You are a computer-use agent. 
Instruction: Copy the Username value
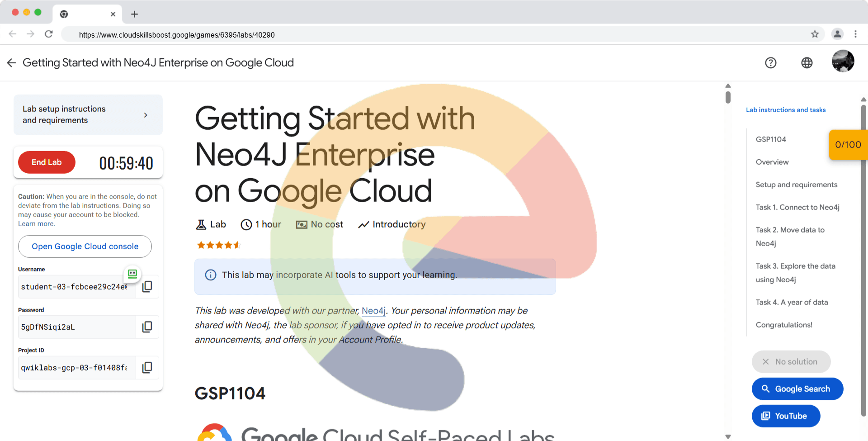(147, 286)
